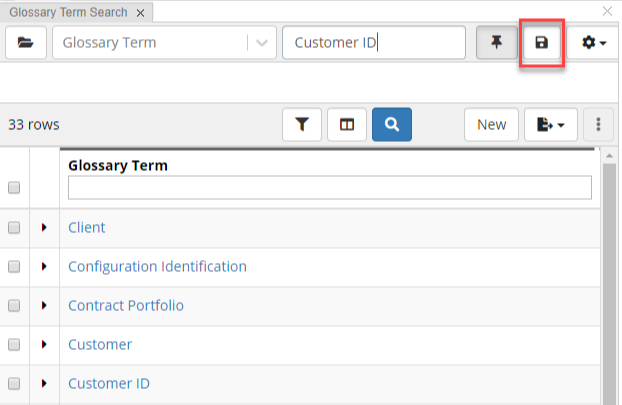Open the vertical ellipsis more menu

[598, 125]
